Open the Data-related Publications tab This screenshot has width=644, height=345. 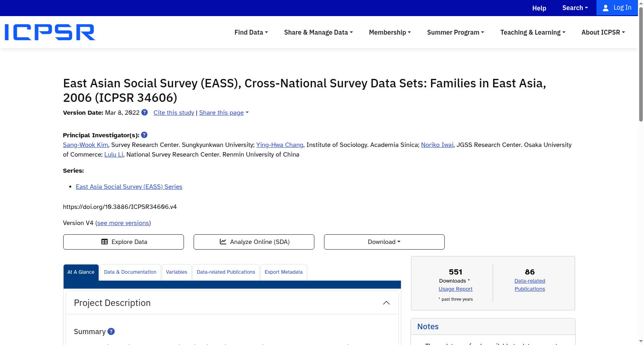(226, 272)
